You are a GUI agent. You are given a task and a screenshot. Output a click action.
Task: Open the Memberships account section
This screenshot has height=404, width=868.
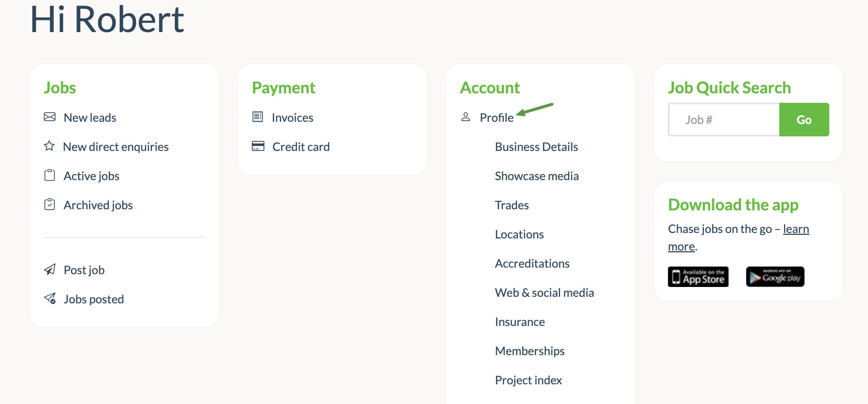click(x=530, y=351)
